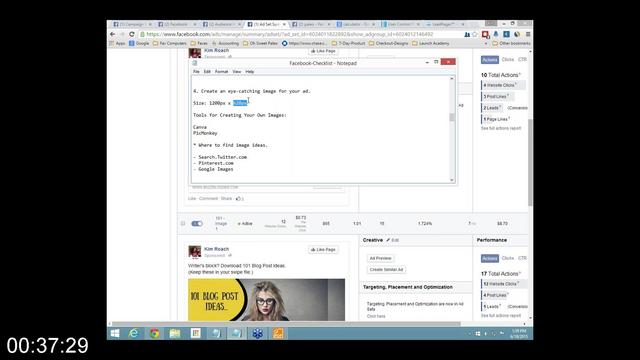Screen dimensions: 640x360
Task: Click the Ad Preview button
Action: pyautogui.click(x=380, y=258)
